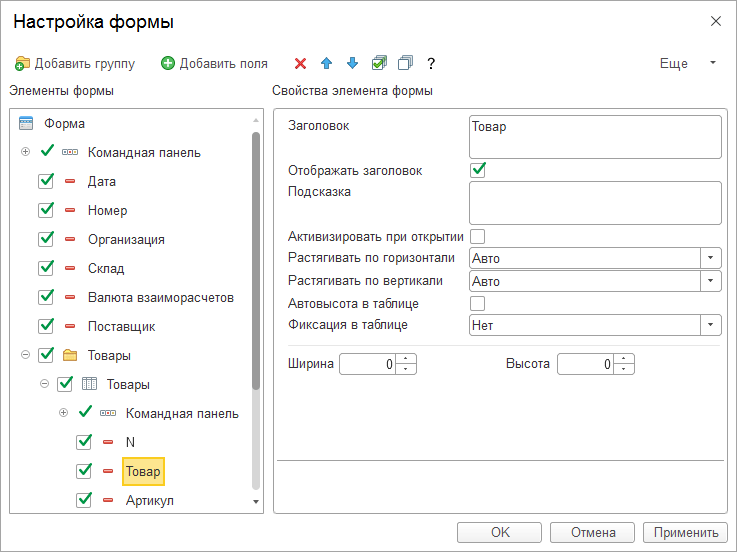The width and height of the screenshot is (737, 552).
Task: Click the red field icon beside Склад
Action: pos(70,268)
